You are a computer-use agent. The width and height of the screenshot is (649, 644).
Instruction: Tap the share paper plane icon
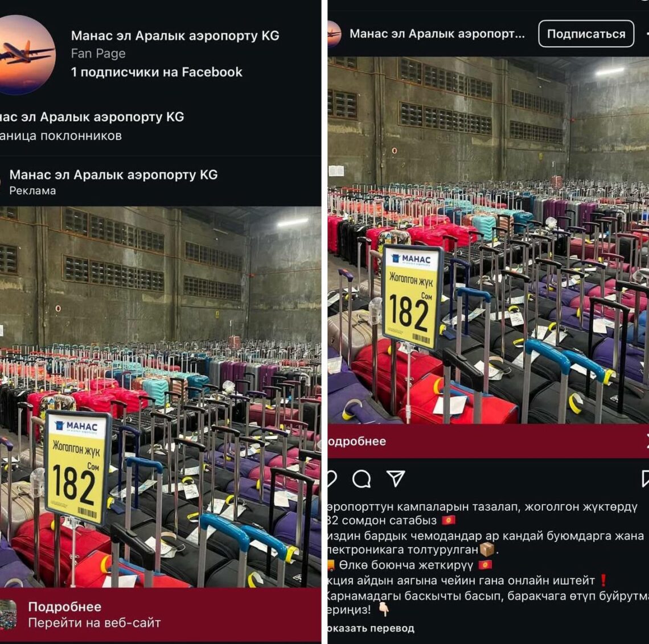click(x=395, y=478)
